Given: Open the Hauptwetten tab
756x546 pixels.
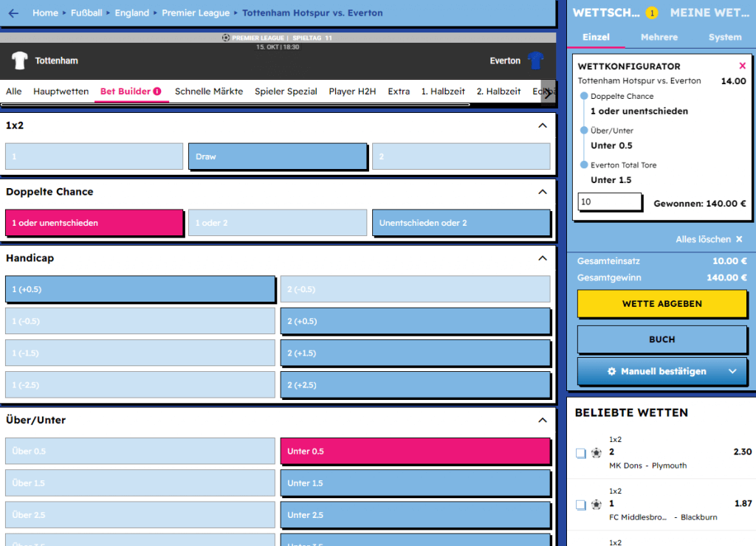Looking at the screenshot, I should point(61,91).
